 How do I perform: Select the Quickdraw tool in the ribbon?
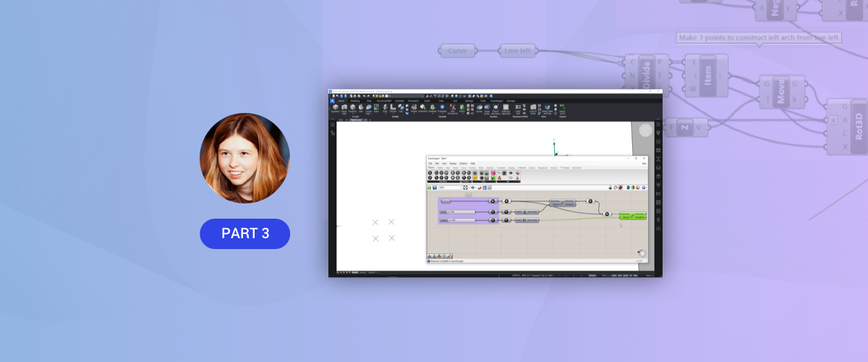point(336,109)
